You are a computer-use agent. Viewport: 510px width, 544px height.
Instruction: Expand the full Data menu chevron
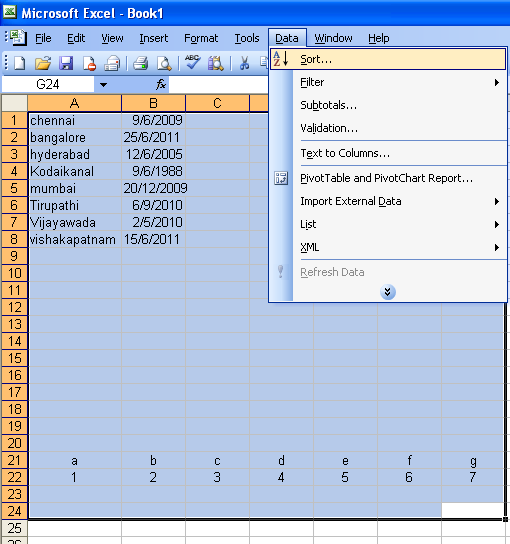(x=388, y=292)
